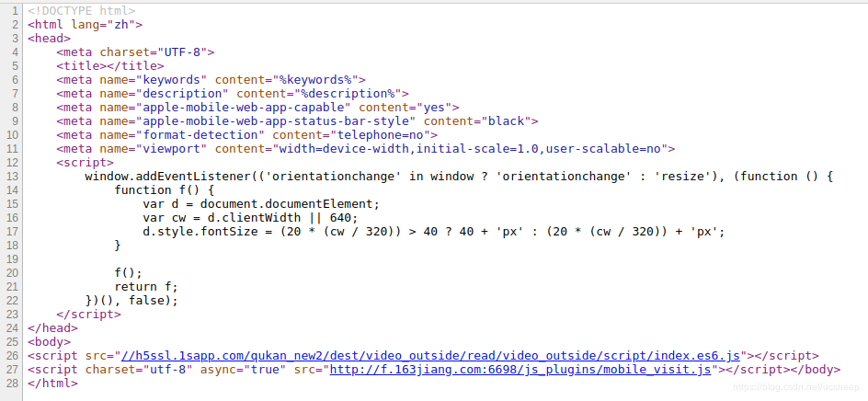Click line number 13 in the gutter
The image size is (868, 401).
[13, 177]
